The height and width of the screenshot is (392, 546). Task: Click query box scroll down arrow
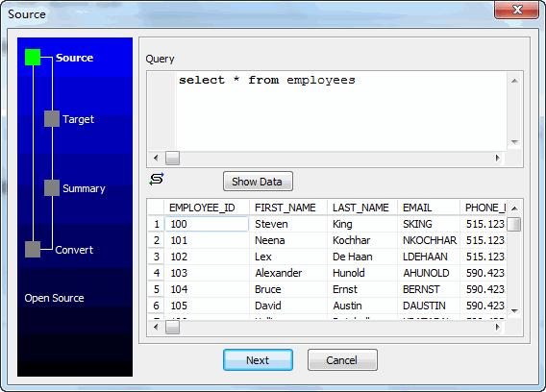click(514, 142)
